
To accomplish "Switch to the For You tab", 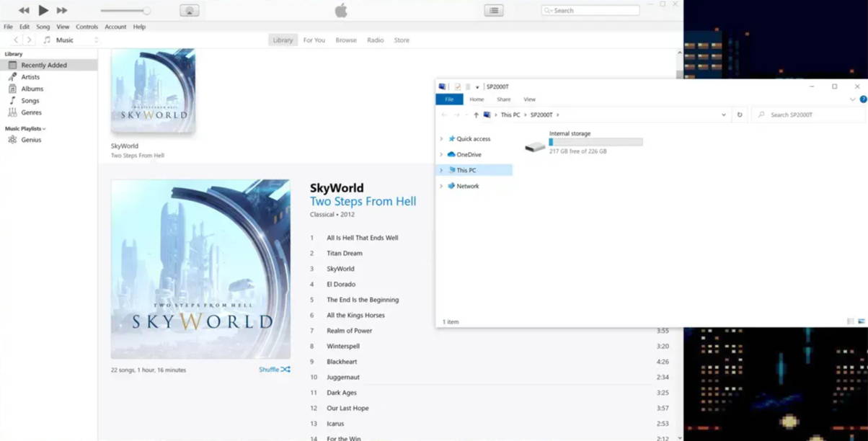I will (x=314, y=40).
